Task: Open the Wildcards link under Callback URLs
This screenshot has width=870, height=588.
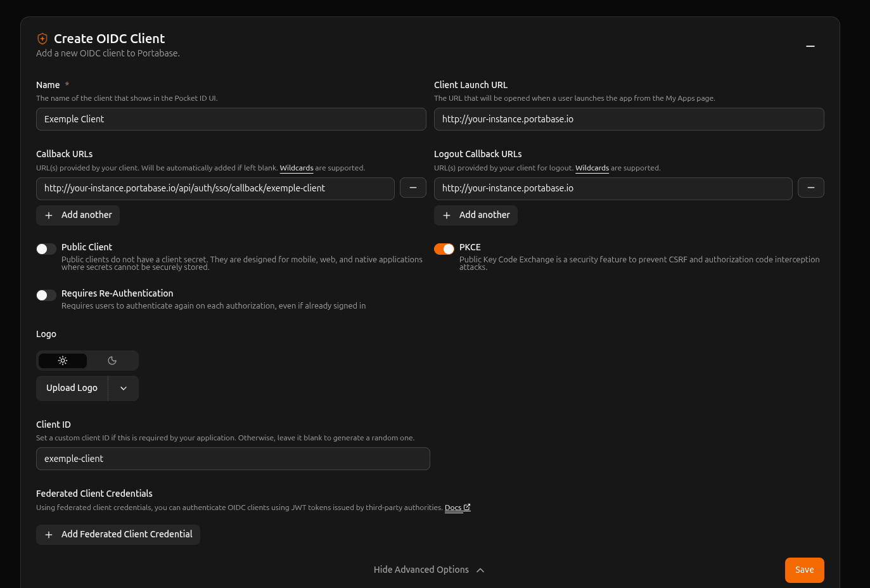Action: (x=297, y=168)
